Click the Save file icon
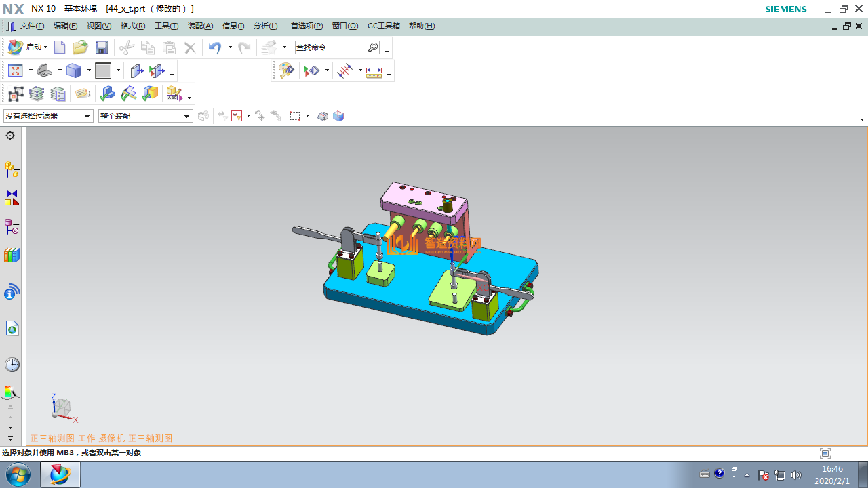 [x=102, y=47]
